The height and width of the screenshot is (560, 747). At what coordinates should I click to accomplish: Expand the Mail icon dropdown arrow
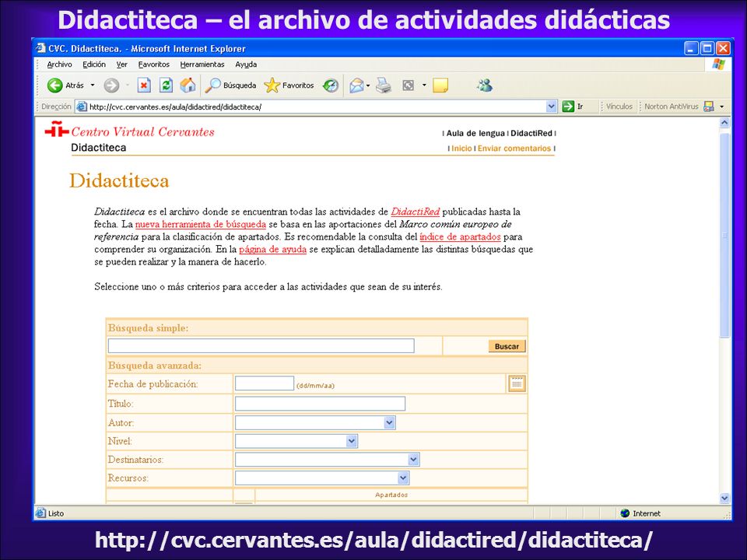click(368, 86)
